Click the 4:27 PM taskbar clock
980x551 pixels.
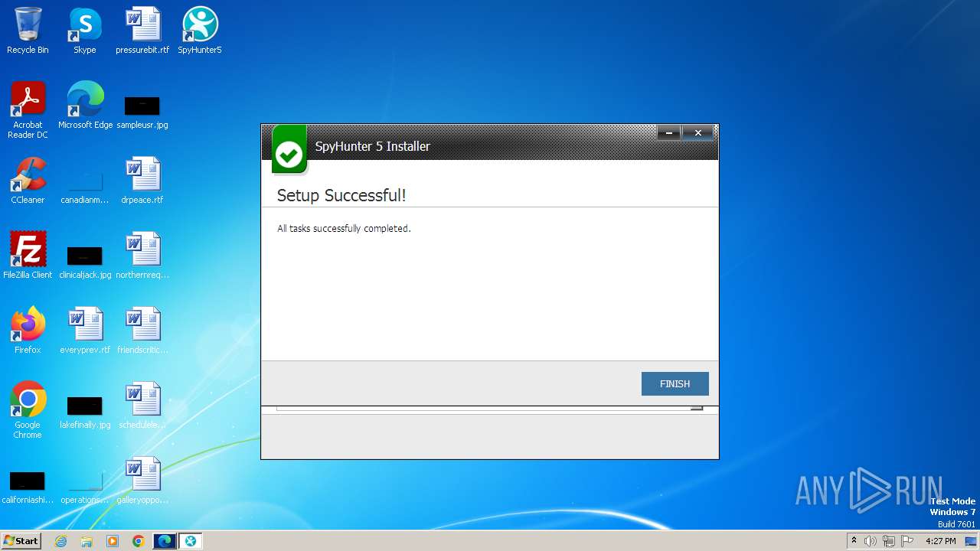940,541
